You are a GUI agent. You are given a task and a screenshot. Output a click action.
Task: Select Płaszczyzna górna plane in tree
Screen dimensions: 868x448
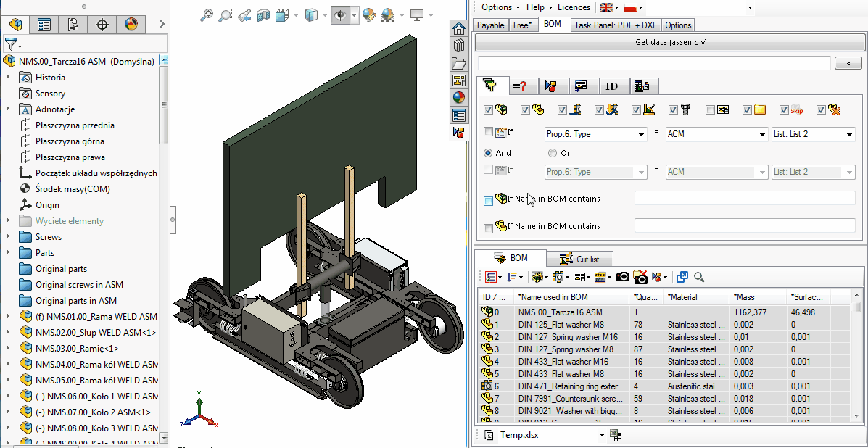[70, 141]
